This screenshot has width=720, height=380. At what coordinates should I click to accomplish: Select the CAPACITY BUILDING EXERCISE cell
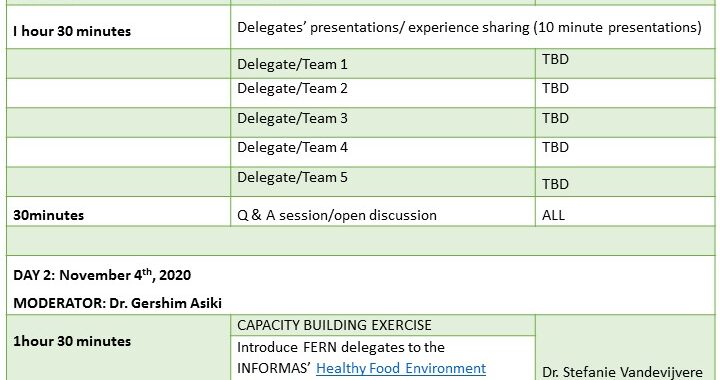pyautogui.click(x=383, y=325)
